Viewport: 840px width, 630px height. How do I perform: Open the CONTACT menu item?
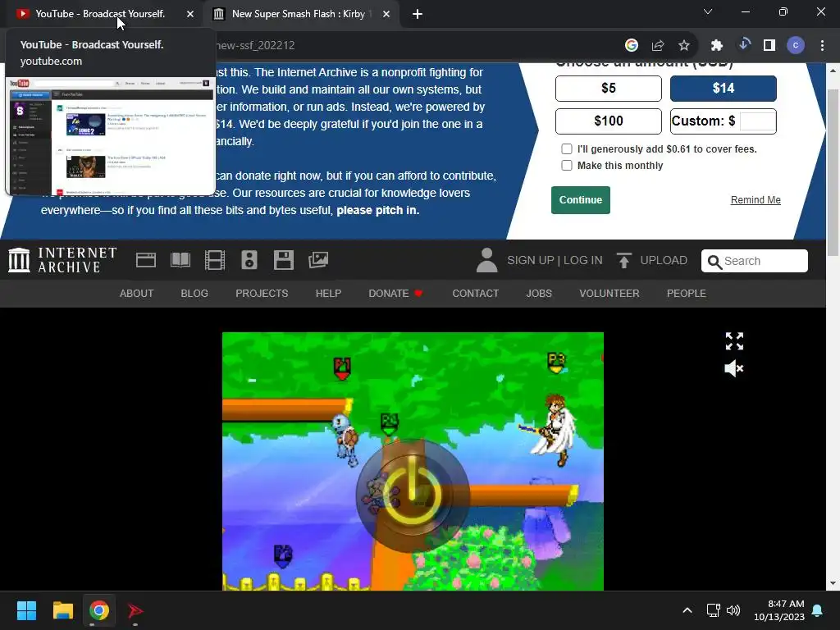(476, 294)
